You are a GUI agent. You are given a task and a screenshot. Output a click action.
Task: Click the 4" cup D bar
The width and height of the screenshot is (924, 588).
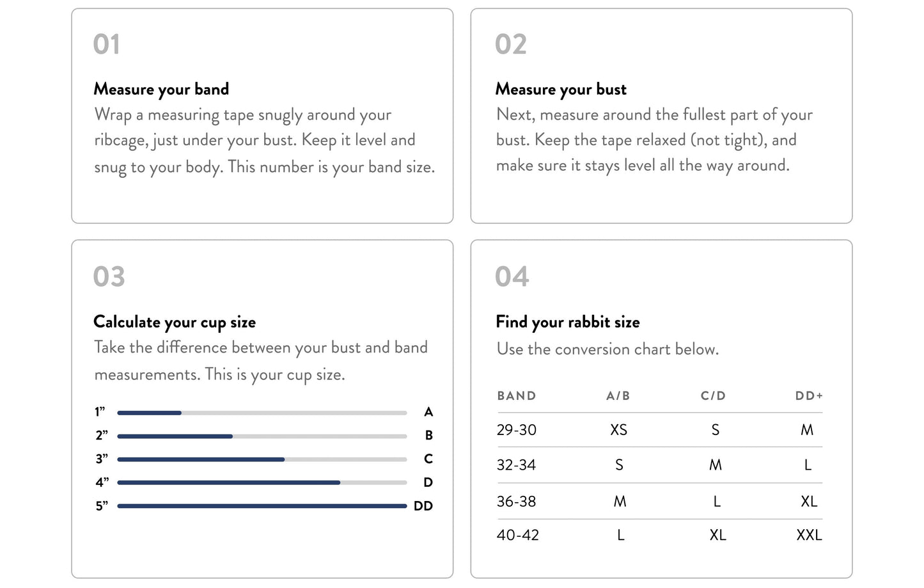262,482
